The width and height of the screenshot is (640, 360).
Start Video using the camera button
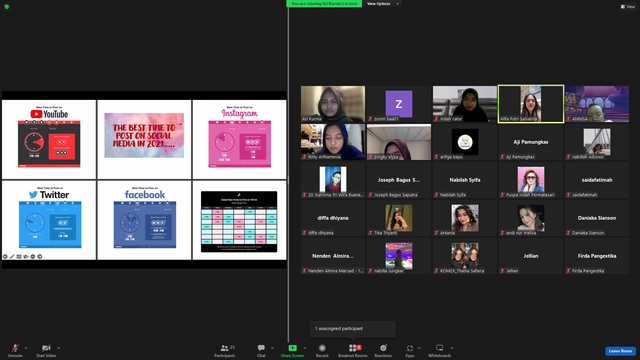pos(46,350)
